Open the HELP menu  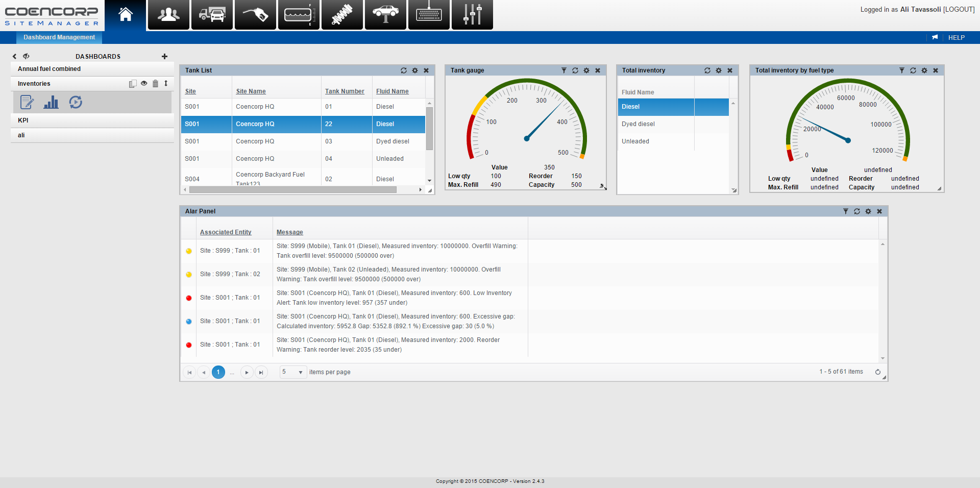click(956, 37)
